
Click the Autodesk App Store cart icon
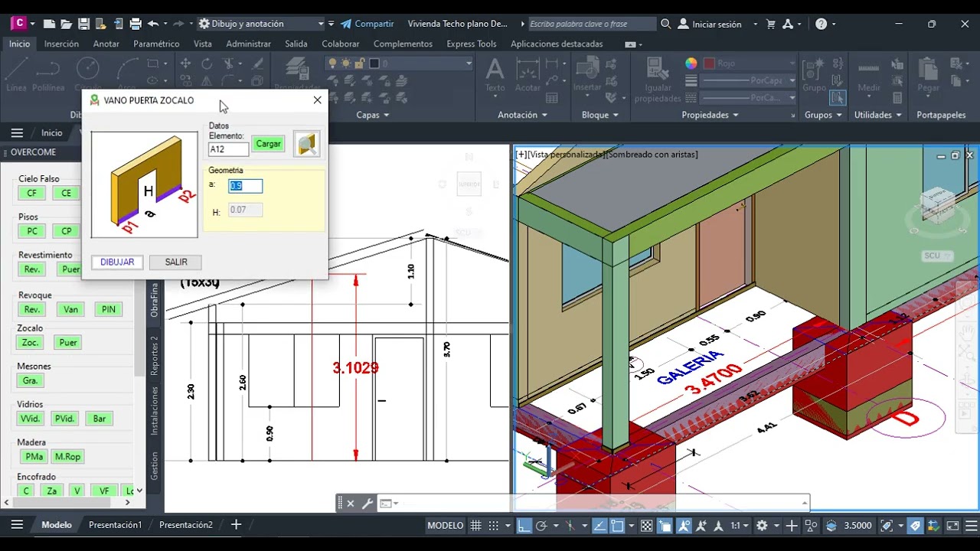[770, 24]
